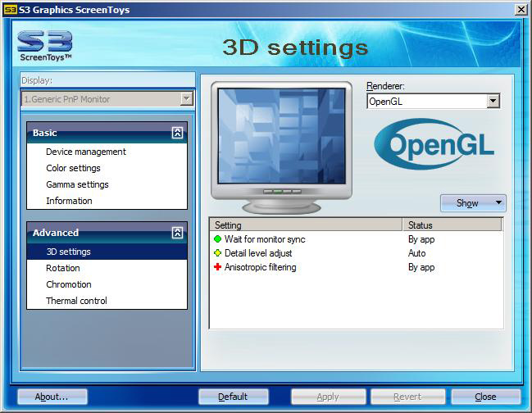Open the Renderer dropdown

(493, 102)
